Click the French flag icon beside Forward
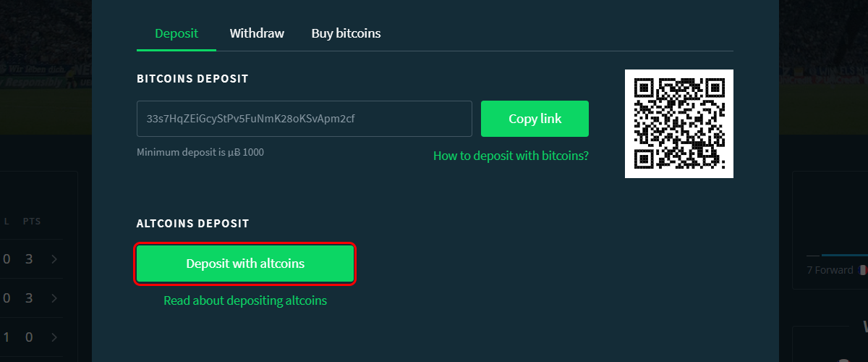This screenshot has width=868, height=362. [x=862, y=270]
